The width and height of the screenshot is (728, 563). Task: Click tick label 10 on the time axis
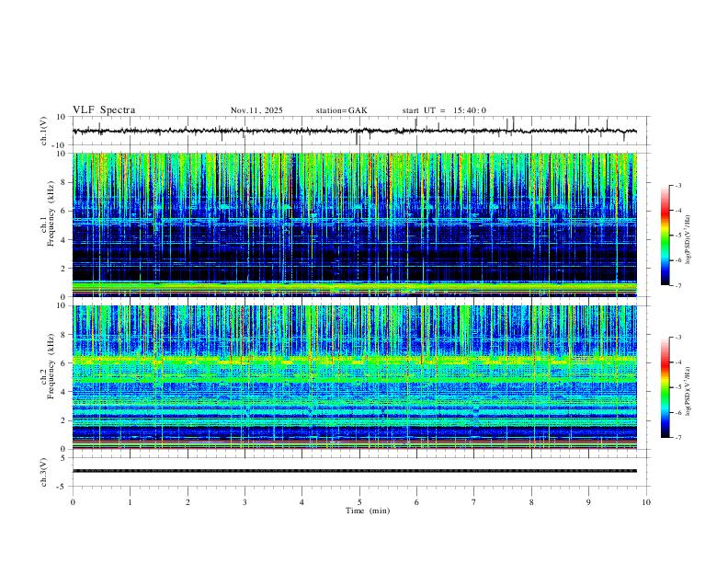(646, 502)
